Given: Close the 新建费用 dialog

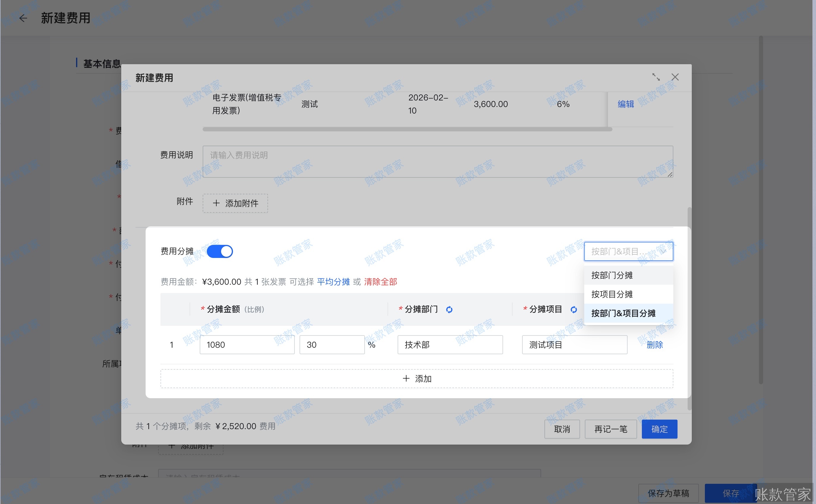Looking at the screenshot, I should [675, 77].
